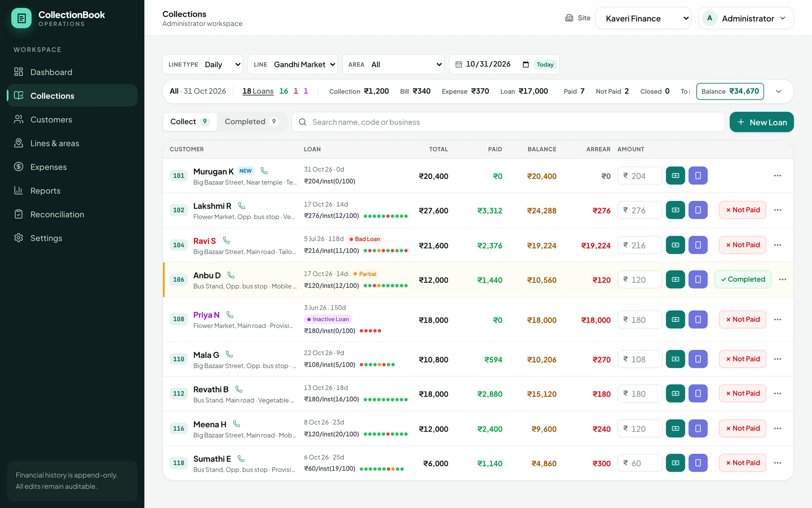Click the CollectionBook logo icon
Image resolution: width=812 pixels, height=508 pixels.
pos(22,18)
